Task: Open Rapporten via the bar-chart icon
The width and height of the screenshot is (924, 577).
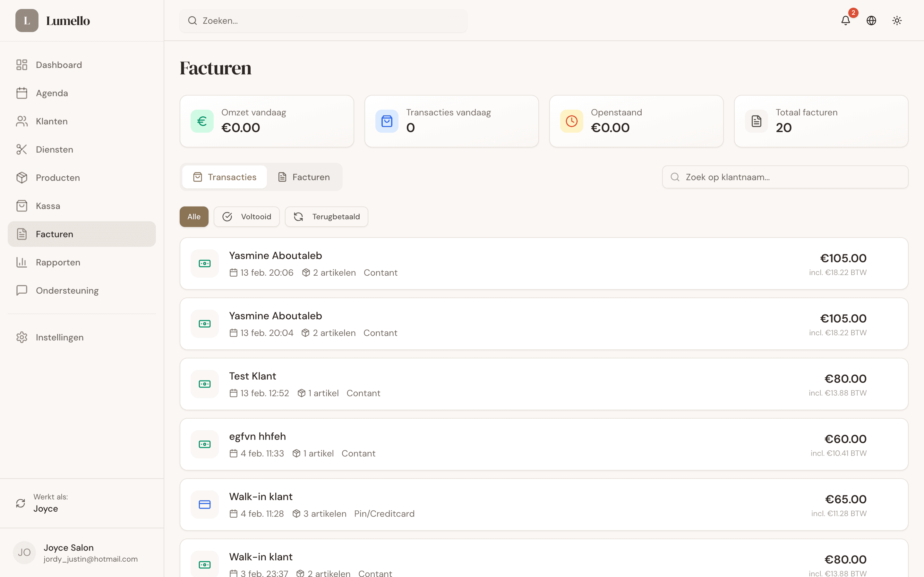Action: (22, 263)
